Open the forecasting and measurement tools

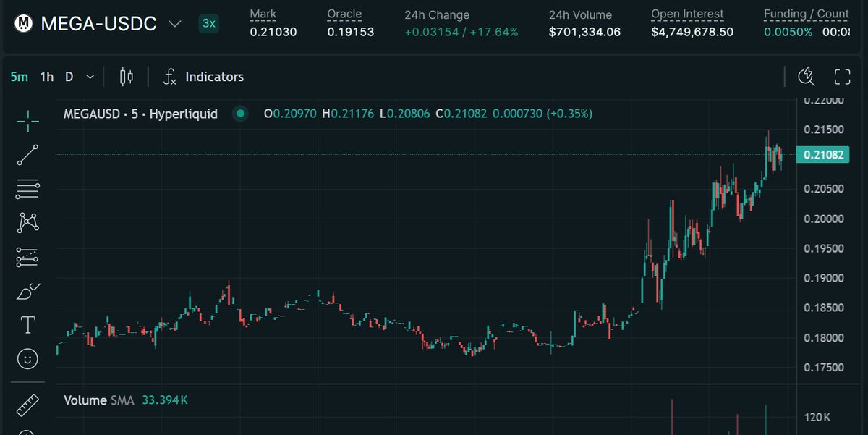[28, 257]
